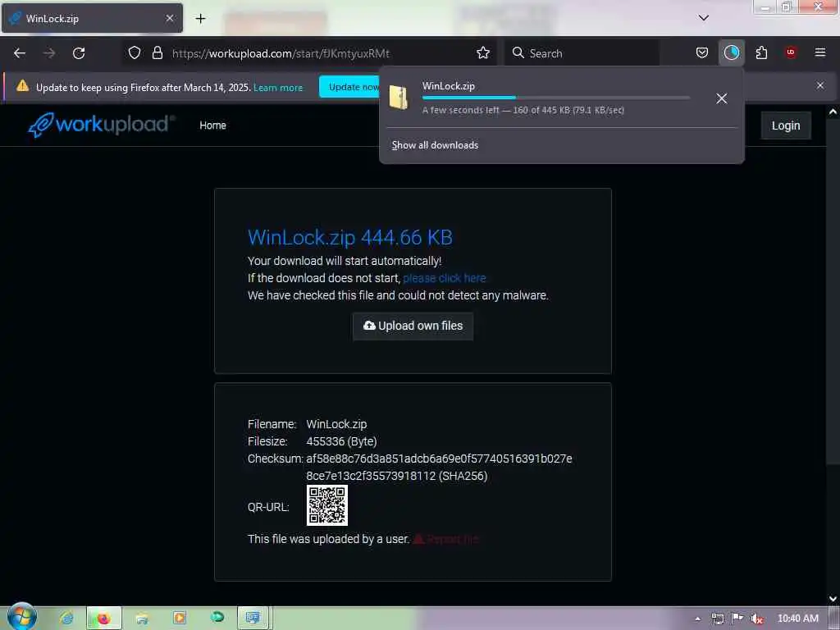840x630 pixels.
Task: Open the uBlock Origin extension icon
Action: 790,52
